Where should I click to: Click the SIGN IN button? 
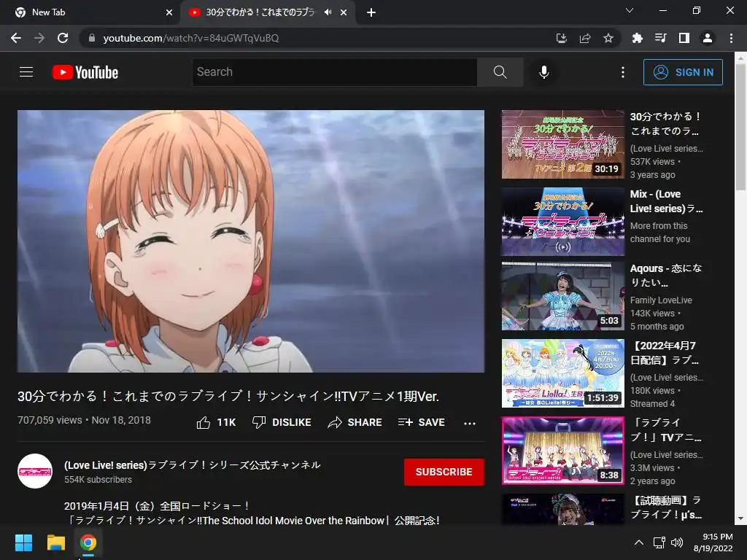click(x=683, y=72)
